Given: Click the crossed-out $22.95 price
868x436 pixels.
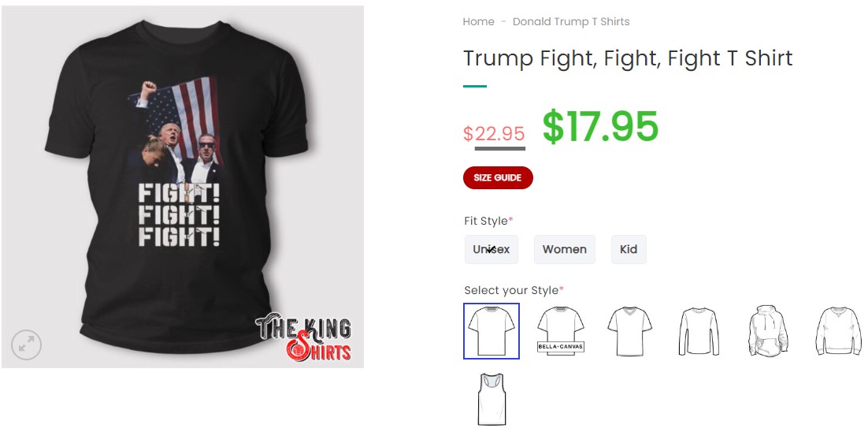Looking at the screenshot, I should 494,134.
